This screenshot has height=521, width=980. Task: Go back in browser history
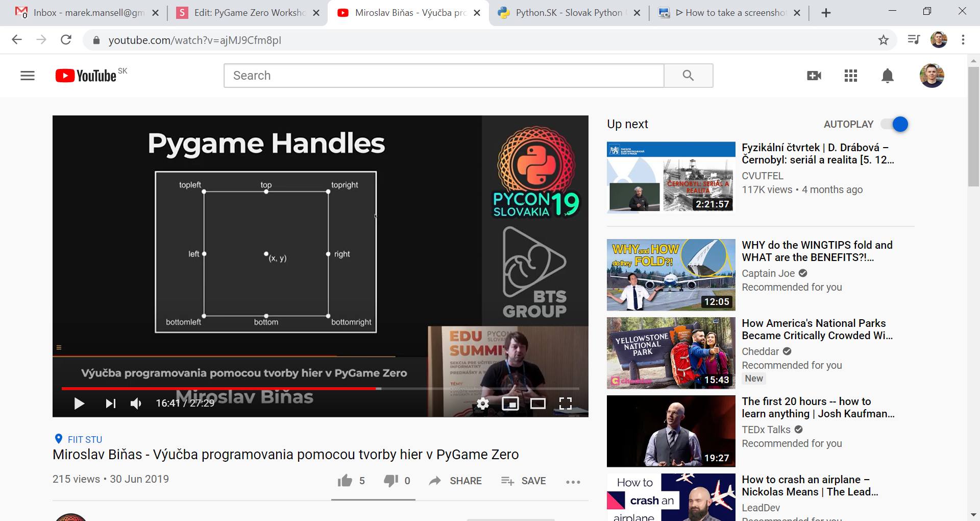[x=17, y=40]
